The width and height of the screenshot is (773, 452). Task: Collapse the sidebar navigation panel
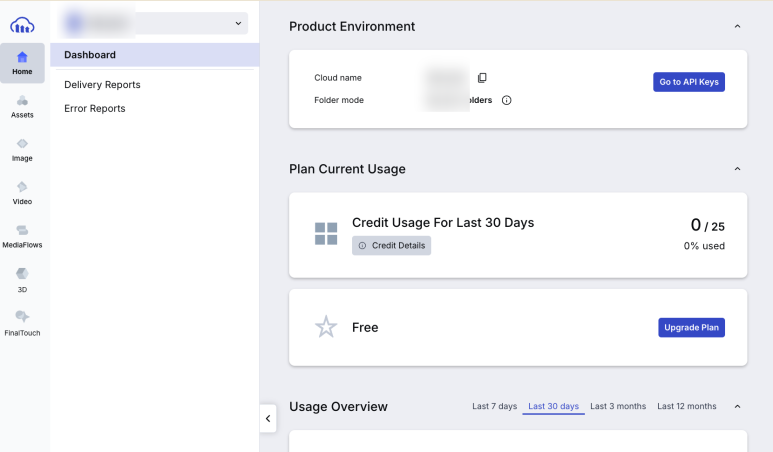pos(268,419)
